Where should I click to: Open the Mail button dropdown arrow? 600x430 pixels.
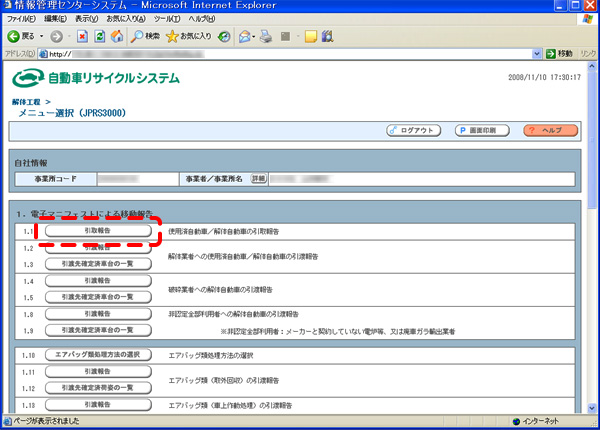254,36
